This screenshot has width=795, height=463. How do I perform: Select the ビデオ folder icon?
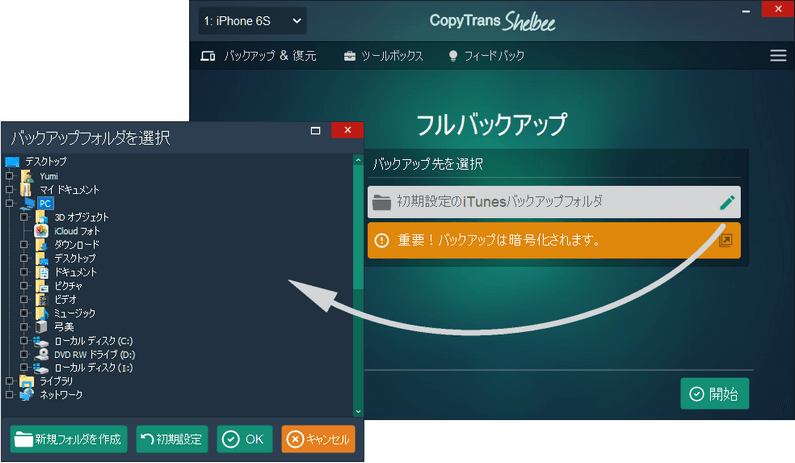click(42, 300)
